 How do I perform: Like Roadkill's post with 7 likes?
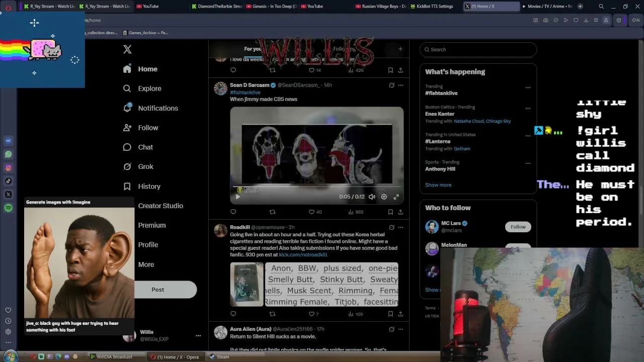click(313, 314)
